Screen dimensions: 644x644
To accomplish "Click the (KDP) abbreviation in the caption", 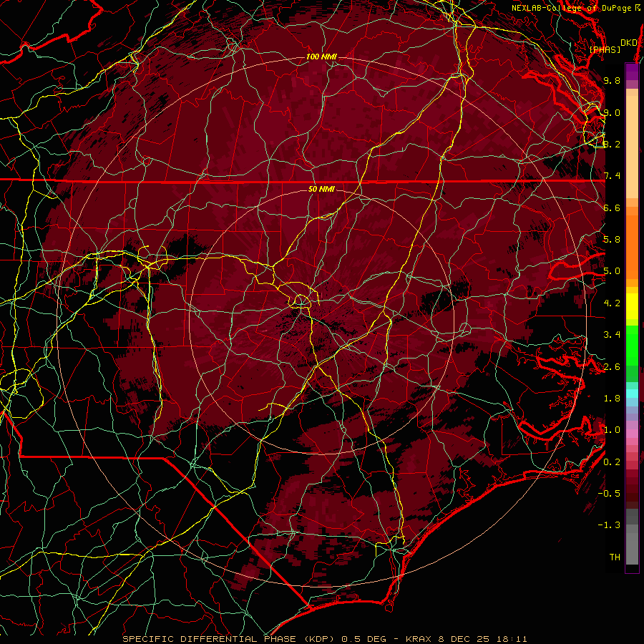I will click(x=318, y=639).
